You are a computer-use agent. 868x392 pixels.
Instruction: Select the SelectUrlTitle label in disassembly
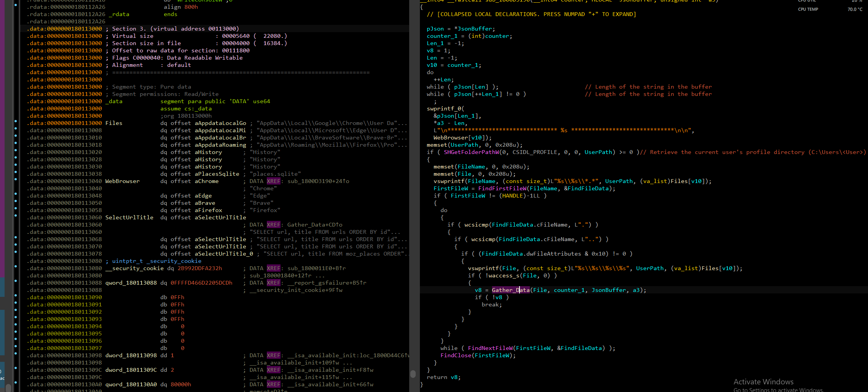[x=129, y=218]
